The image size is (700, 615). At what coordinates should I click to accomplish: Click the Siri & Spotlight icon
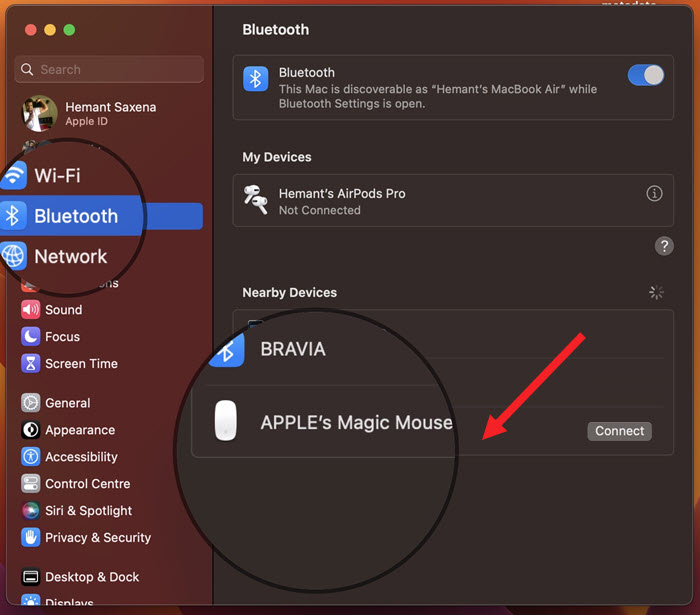[30, 511]
